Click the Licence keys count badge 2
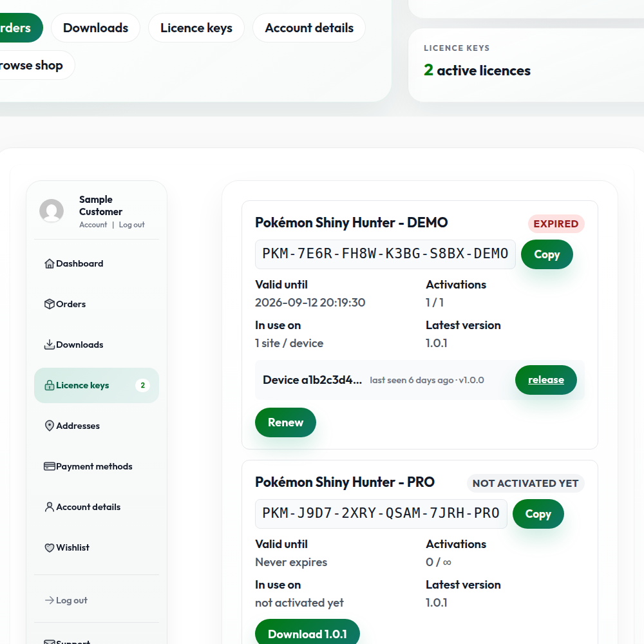The image size is (644, 644). [142, 385]
